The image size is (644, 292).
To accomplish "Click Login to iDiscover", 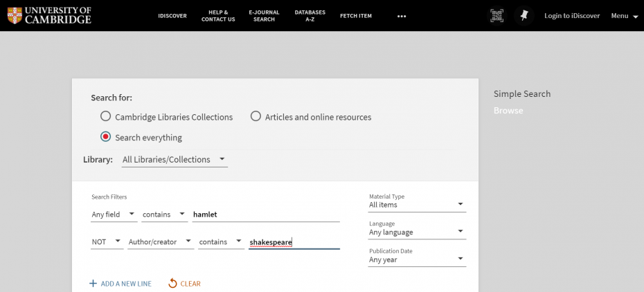I will [572, 16].
